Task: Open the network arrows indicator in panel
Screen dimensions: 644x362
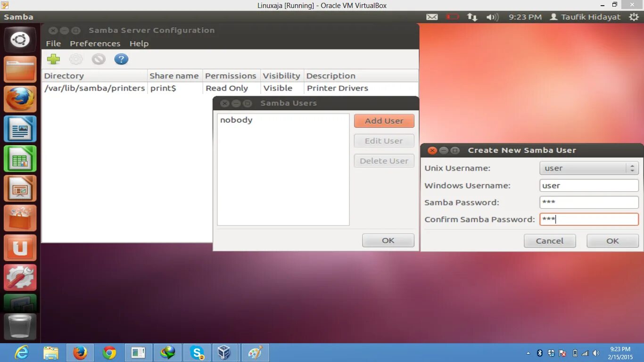Action: (472, 17)
